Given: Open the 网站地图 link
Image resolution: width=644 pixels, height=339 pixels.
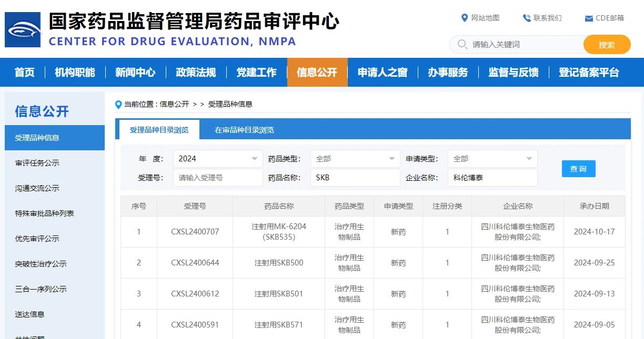Looking at the screenshot, I should click(x=485, y=18).
